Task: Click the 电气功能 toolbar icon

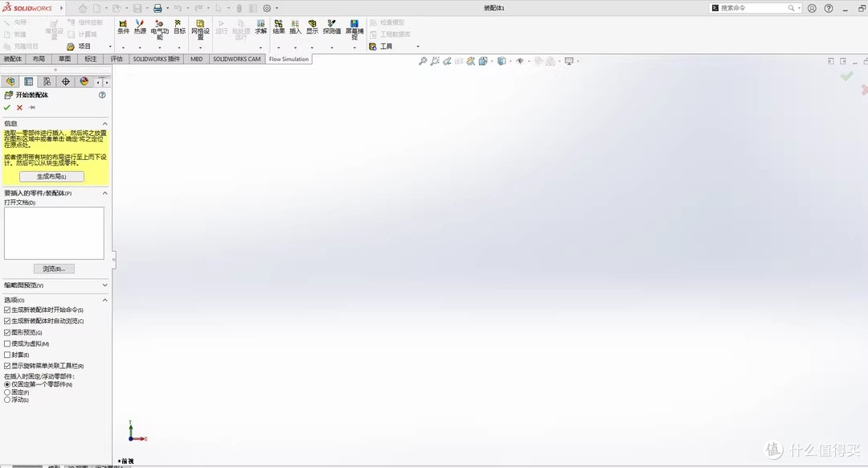Action: pos(159,30)
